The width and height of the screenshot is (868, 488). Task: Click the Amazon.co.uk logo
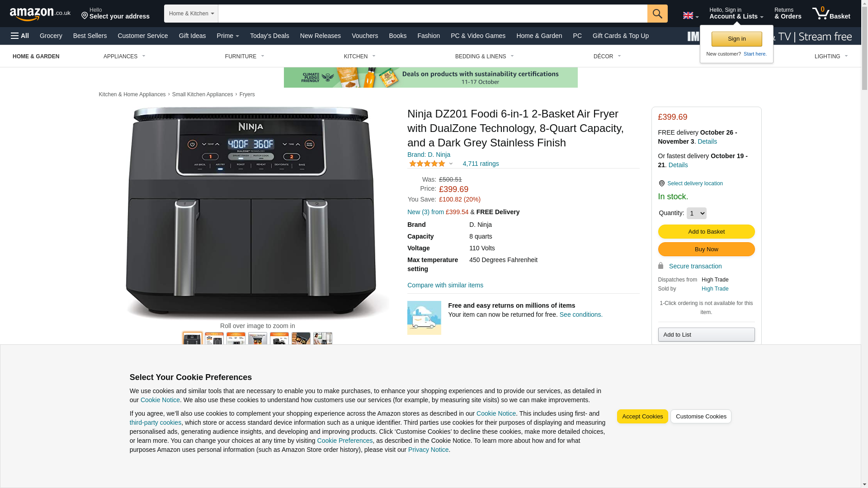pyautogui.click(x=40, y=14)
